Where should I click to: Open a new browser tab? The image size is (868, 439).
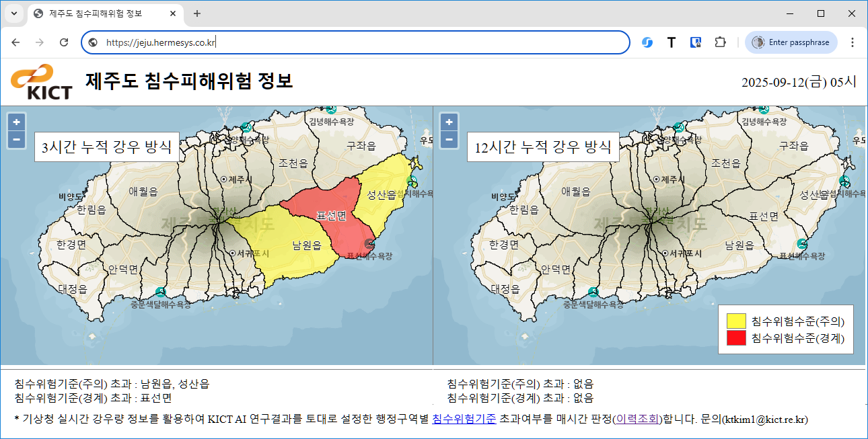pyautogui.click(x=197, y=13)
